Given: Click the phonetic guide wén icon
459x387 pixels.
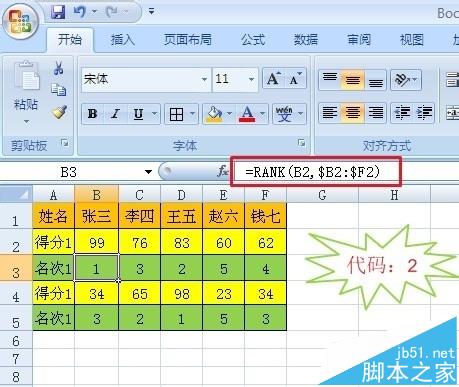Looking at the screenshot, I should (x=284, y=114).
